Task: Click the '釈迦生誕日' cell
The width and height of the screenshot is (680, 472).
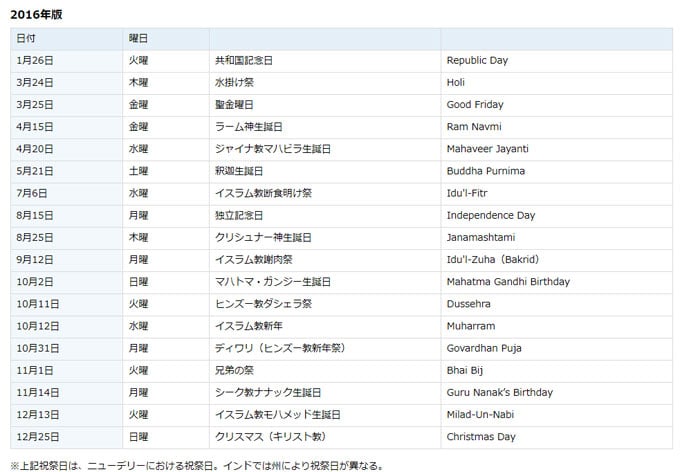Action: coord(325,171)
